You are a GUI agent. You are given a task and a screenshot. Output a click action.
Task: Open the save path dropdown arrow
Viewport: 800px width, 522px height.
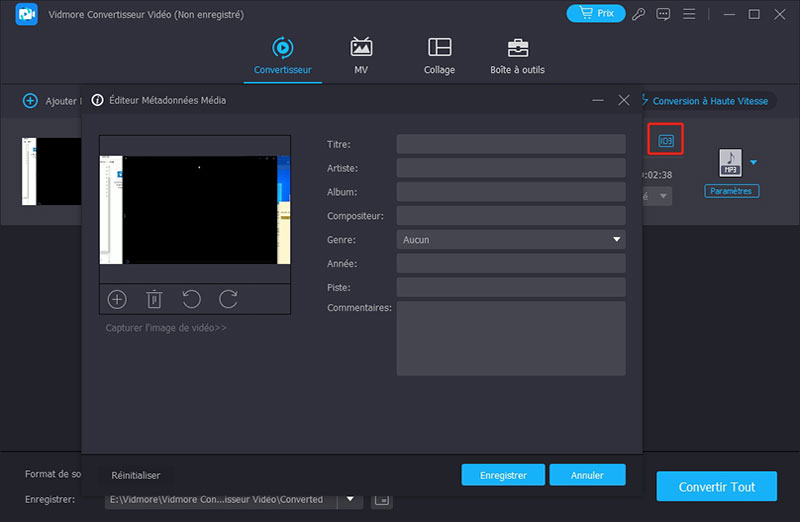click(350, 499)
